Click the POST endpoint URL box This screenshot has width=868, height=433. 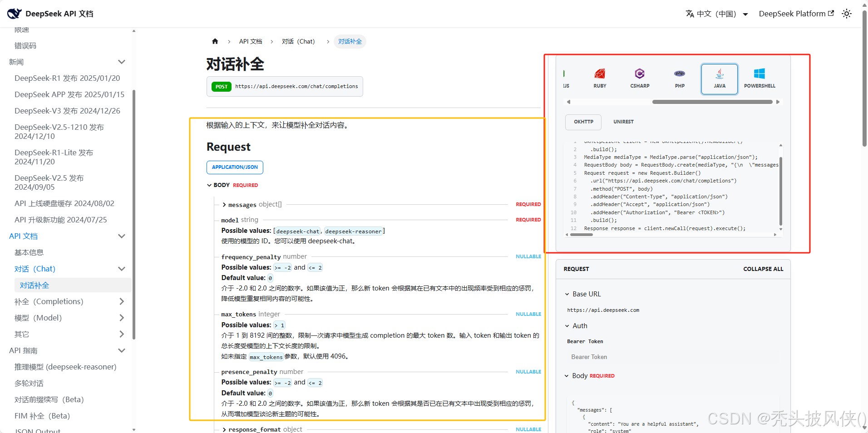point(285,86)
